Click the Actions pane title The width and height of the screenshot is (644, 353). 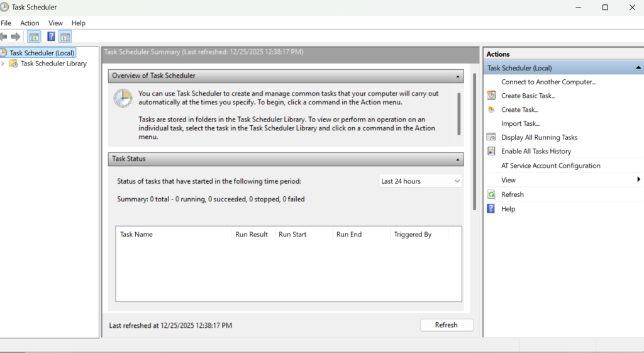[x=498, y=54]
